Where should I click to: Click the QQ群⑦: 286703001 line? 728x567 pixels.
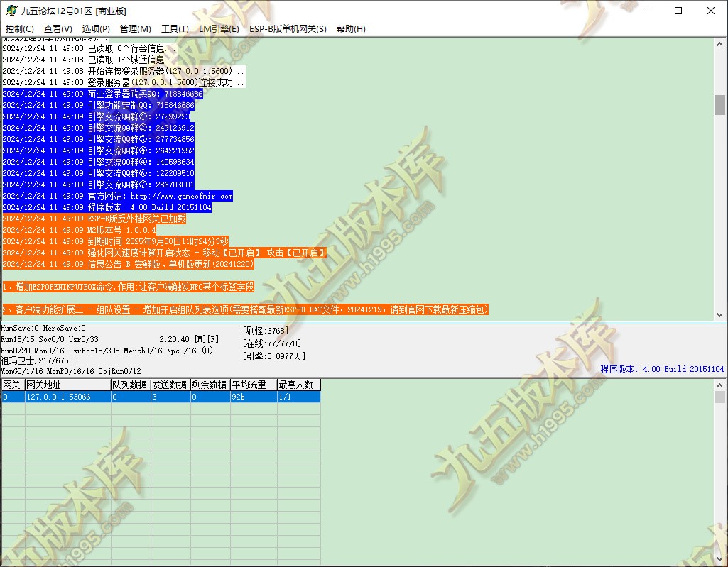pos(99,185)
